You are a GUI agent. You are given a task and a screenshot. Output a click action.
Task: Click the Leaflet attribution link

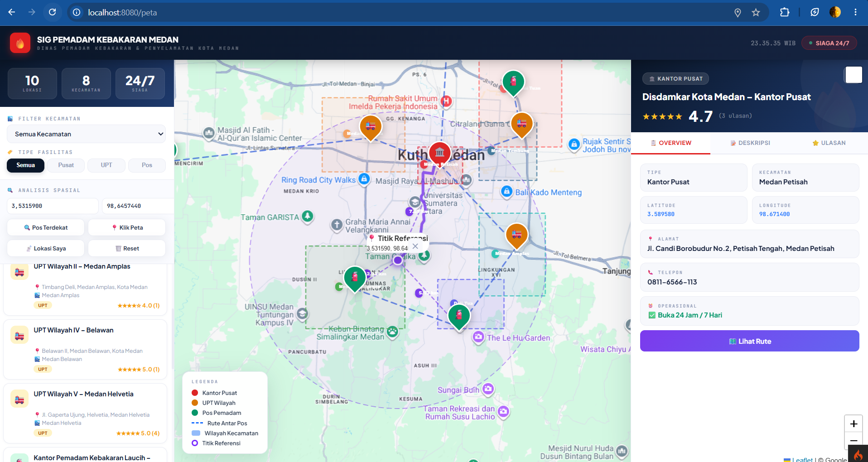(x=802, y=459)
